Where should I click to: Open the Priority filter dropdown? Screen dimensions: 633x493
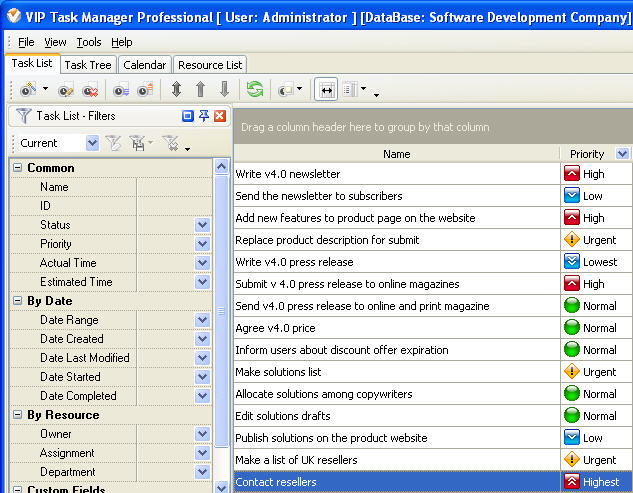click(x=202, y=244)
